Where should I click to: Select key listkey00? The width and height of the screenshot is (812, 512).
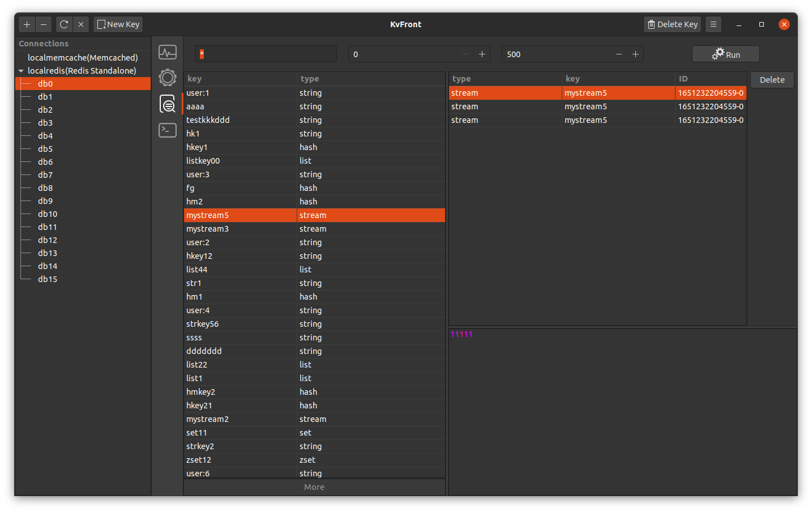click(x=314, y=161)
